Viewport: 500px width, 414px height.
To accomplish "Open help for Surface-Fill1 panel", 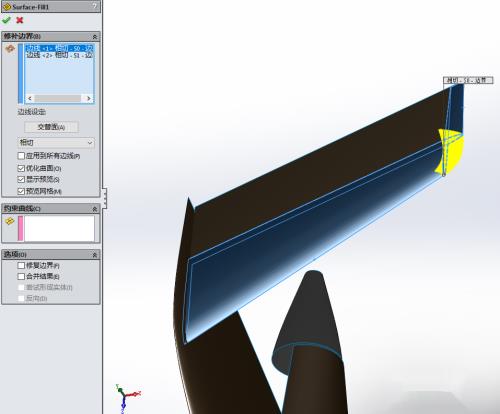I will 95,6.
